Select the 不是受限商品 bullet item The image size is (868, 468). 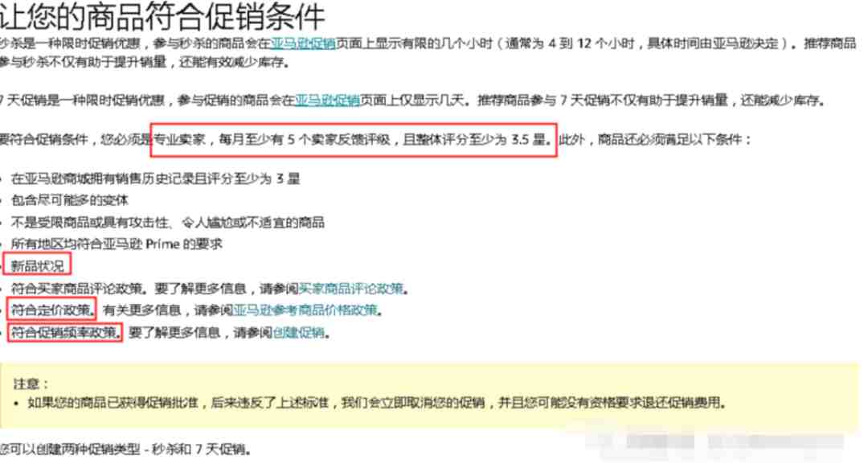[168, 223]
